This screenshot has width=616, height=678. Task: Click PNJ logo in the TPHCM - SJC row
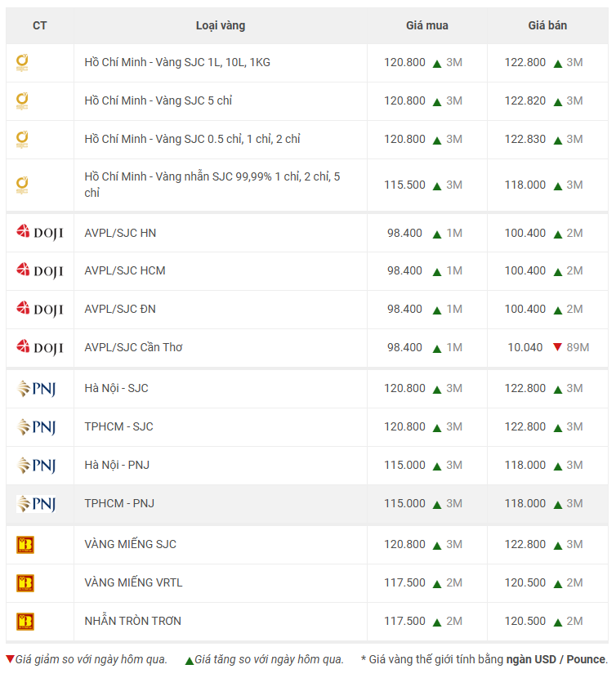36,426
